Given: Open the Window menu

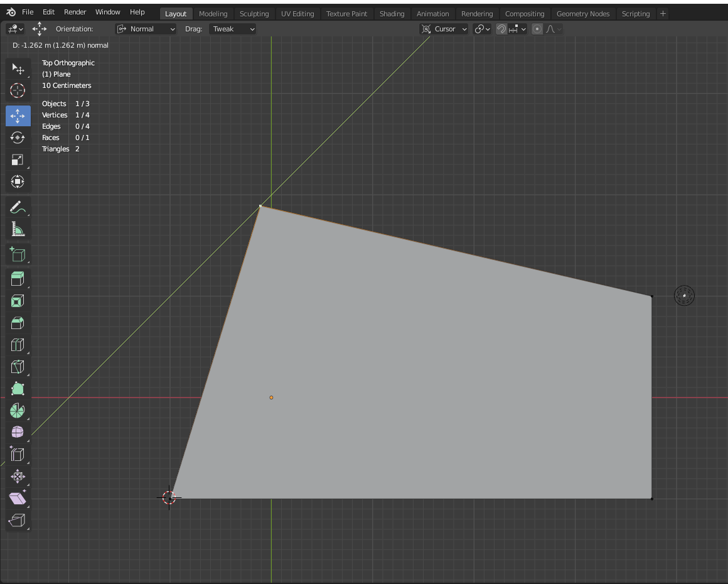Looking at the screenshot, I should [108, 12].
